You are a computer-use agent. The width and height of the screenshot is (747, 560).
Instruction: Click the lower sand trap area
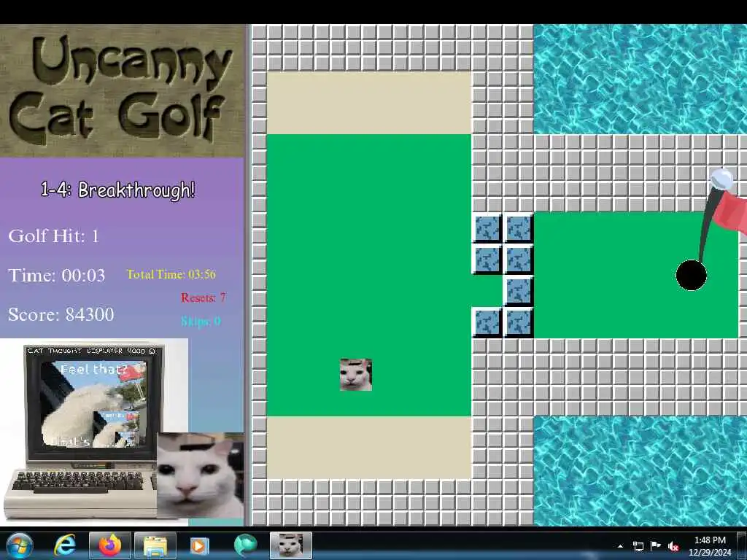point(368,448)
